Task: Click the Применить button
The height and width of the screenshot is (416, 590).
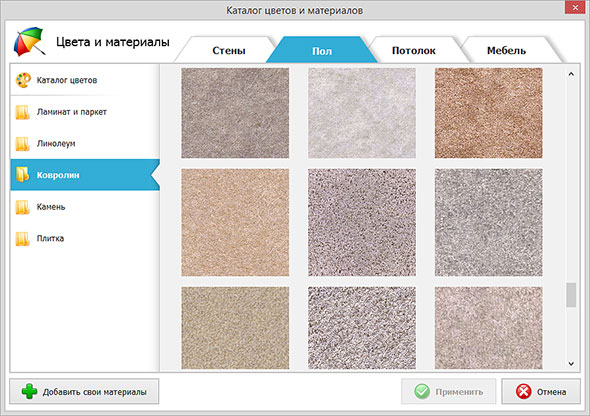Action: click(x=449, y=392)
